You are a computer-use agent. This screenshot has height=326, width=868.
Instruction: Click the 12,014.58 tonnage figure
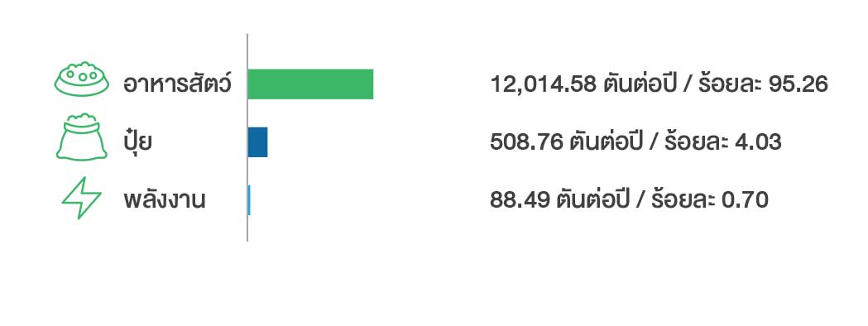pos(543,85)
